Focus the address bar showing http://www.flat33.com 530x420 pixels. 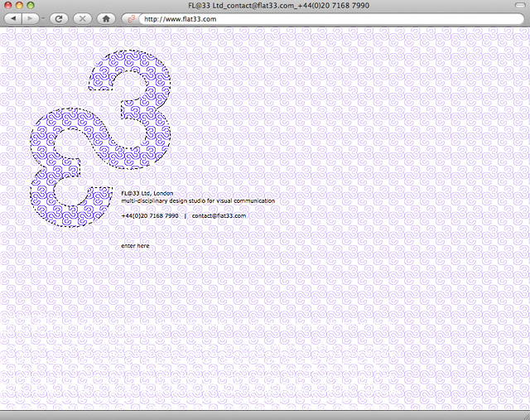click(x=331, y=19)
